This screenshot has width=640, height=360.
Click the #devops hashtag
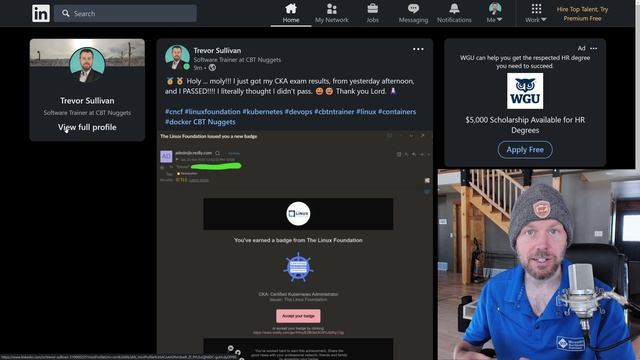click(x=298, y=111)
